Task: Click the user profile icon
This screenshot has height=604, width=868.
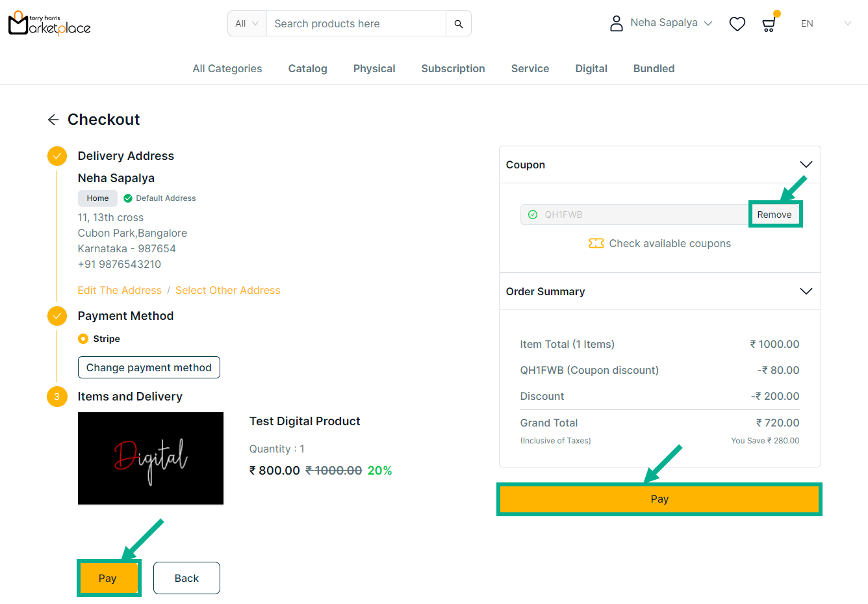Action: coord(616,23)
